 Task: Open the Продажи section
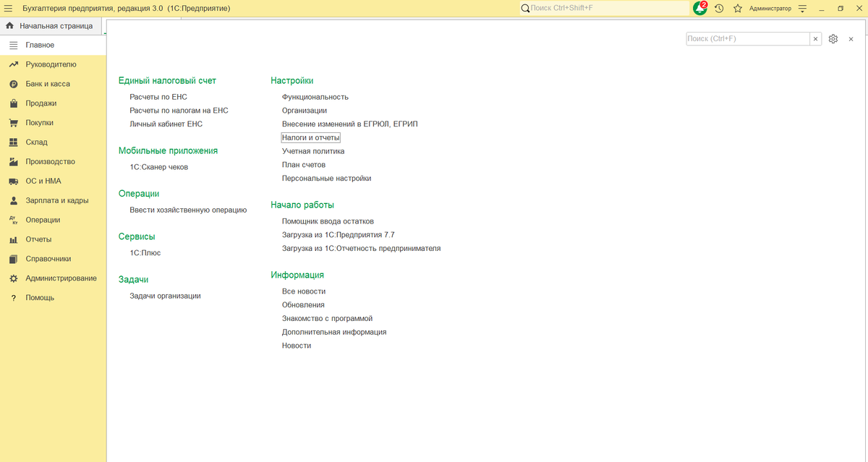[x=41, y=103]
